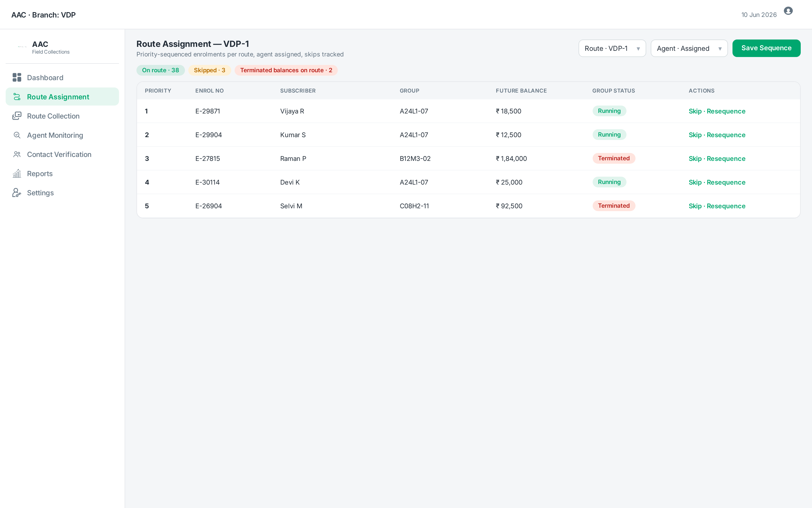Click the Settings user-gear icon
The width and height of the screenshot is (812, 508).
[x=17, y=192]
